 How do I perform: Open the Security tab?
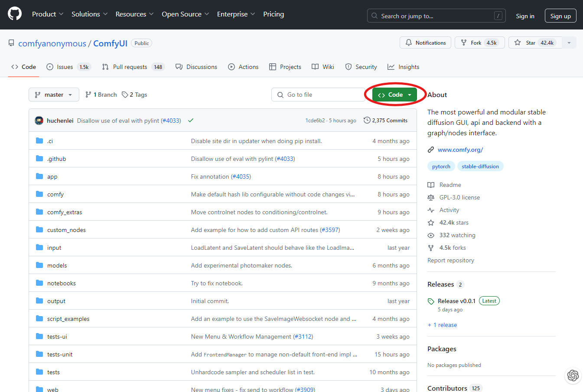coord(361,67)
